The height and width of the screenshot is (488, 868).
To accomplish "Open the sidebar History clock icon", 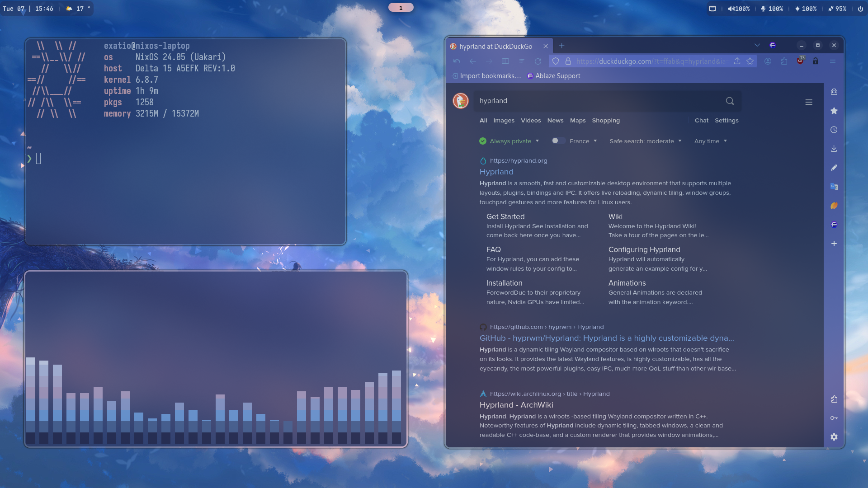I will (x=834, y=130).
